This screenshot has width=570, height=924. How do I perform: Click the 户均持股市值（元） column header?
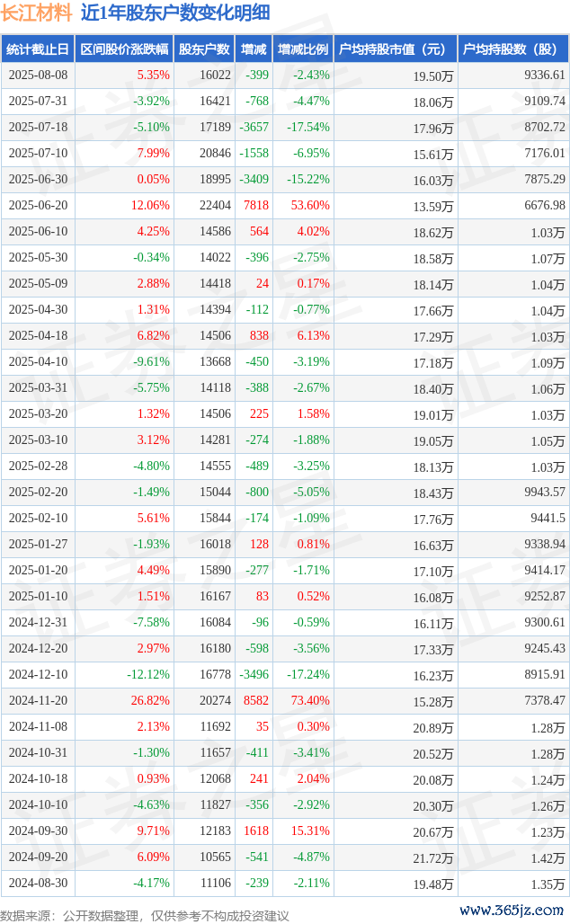click(x=396, y=49)
